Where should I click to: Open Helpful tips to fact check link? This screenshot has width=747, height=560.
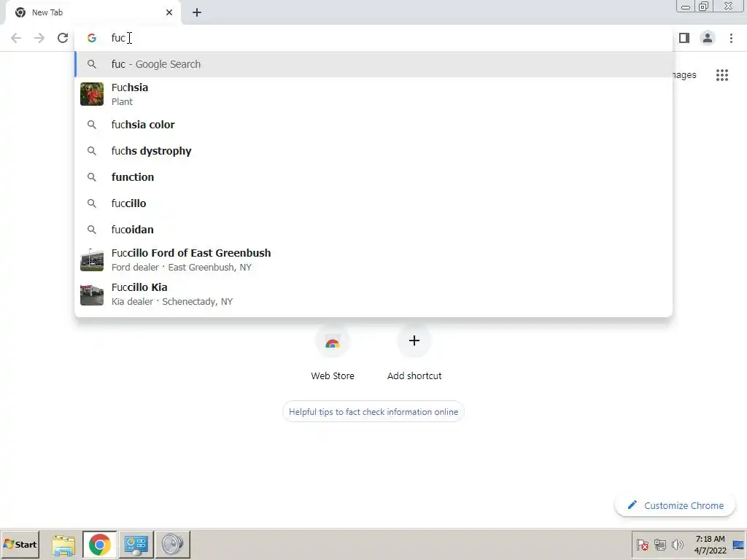pyautogui.click(x=373, y=412)
